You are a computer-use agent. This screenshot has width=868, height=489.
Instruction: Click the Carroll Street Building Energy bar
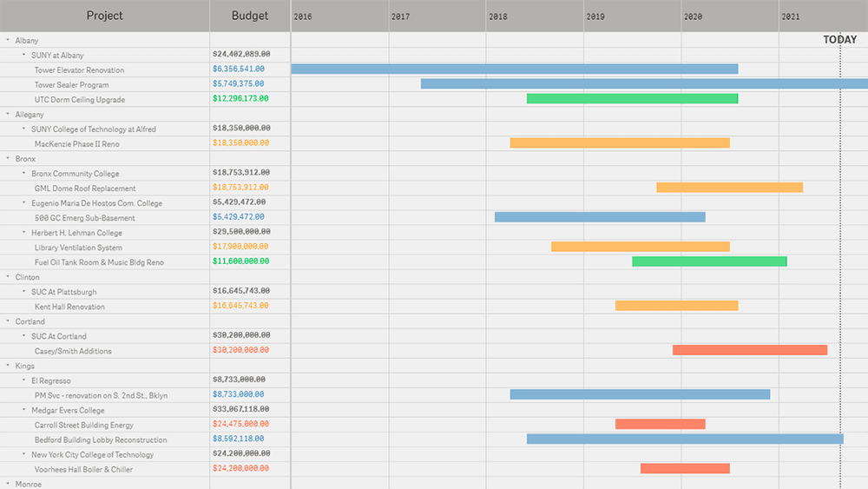[x=660, y=424]
